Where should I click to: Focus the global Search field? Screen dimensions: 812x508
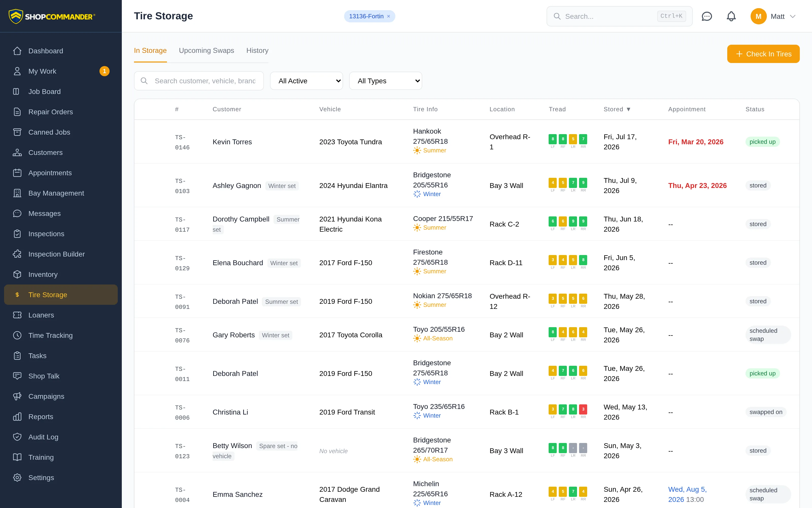coord(619,16)
